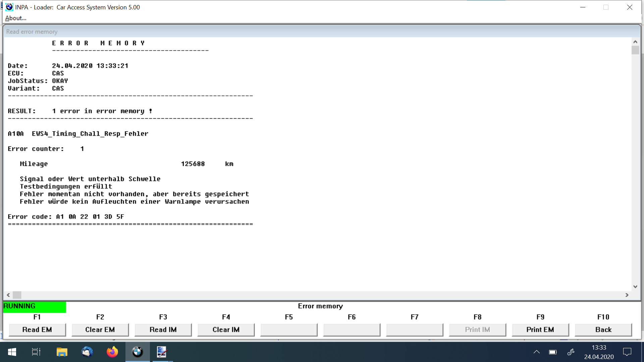Open Thunderbird from taskbar
Screen dimensions: 644x362
87,352
